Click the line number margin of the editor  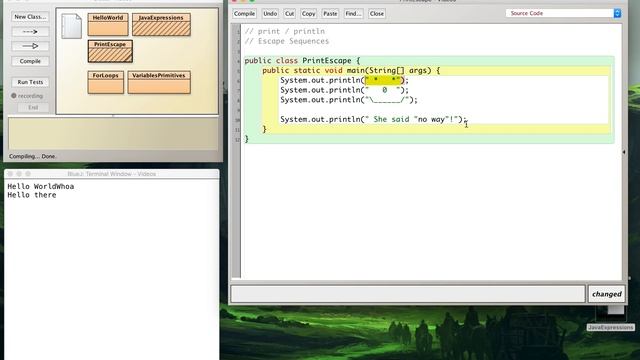tap(237, 151)
